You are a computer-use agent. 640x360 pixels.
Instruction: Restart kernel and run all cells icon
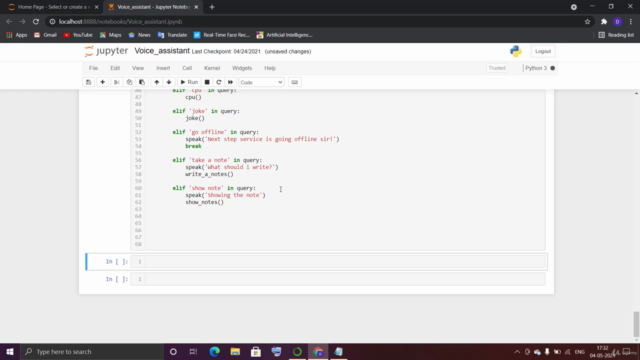[230, 82]
